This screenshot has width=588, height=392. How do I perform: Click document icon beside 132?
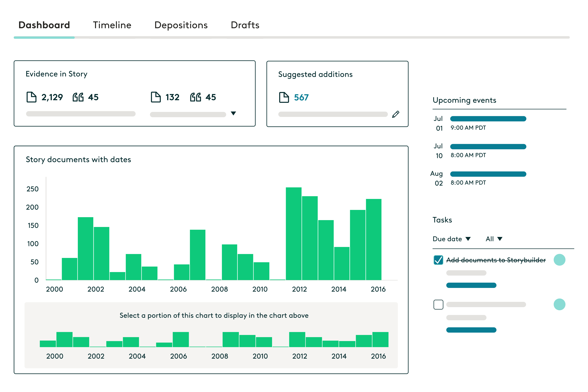point(156,97)
